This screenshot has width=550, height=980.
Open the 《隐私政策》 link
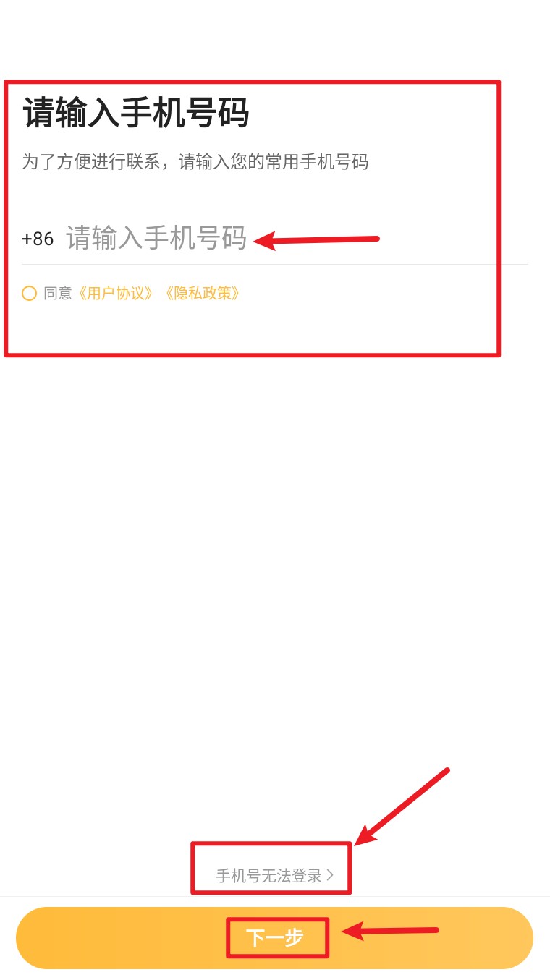coord(200,294)
